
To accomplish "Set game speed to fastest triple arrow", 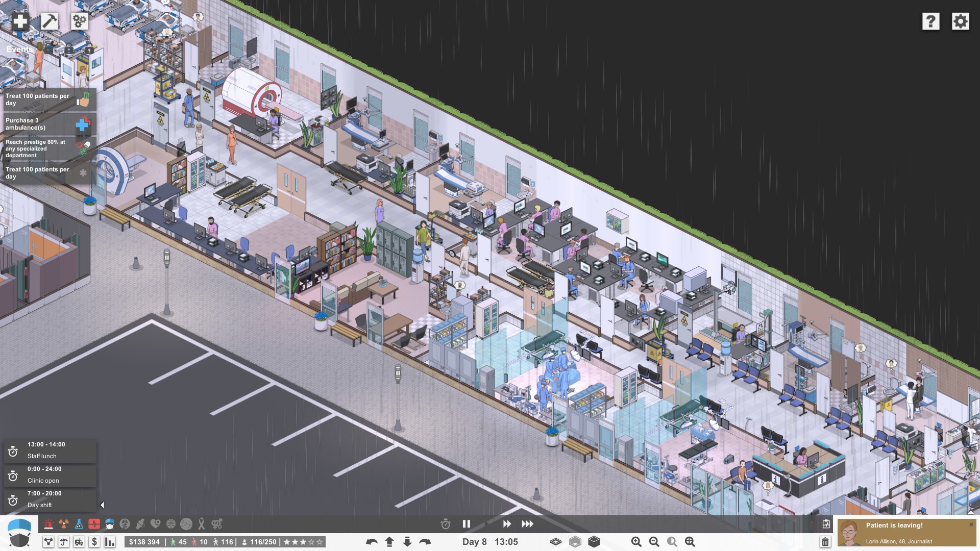I will 527,524.
